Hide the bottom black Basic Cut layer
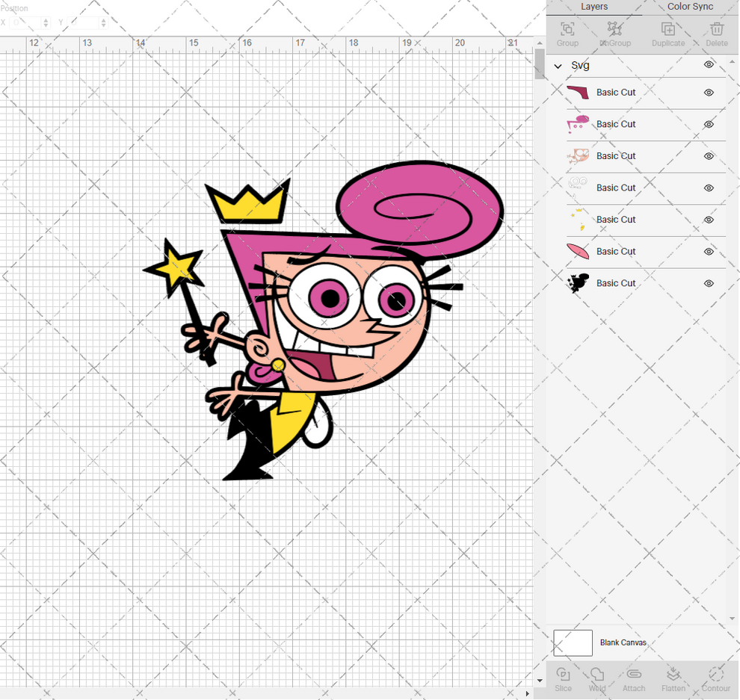 click(708, 283)
